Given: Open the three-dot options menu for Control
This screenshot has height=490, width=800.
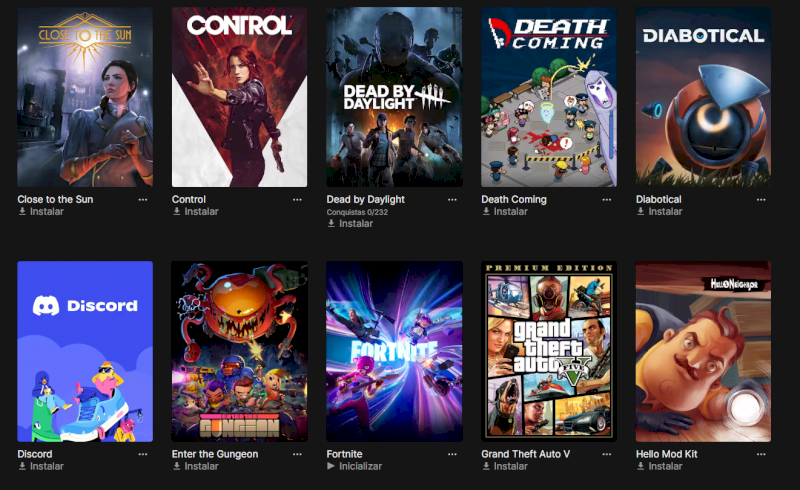Looking at the screenshot, I should tap(297, 200).
